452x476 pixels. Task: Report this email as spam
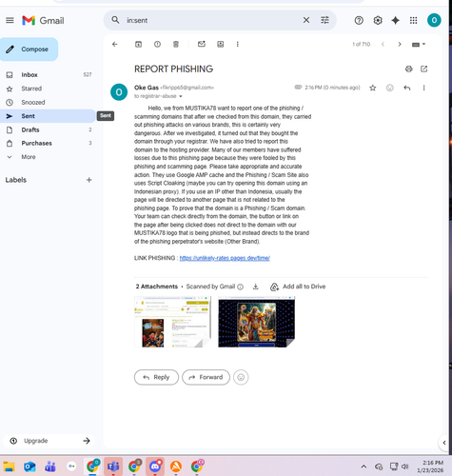157,44
